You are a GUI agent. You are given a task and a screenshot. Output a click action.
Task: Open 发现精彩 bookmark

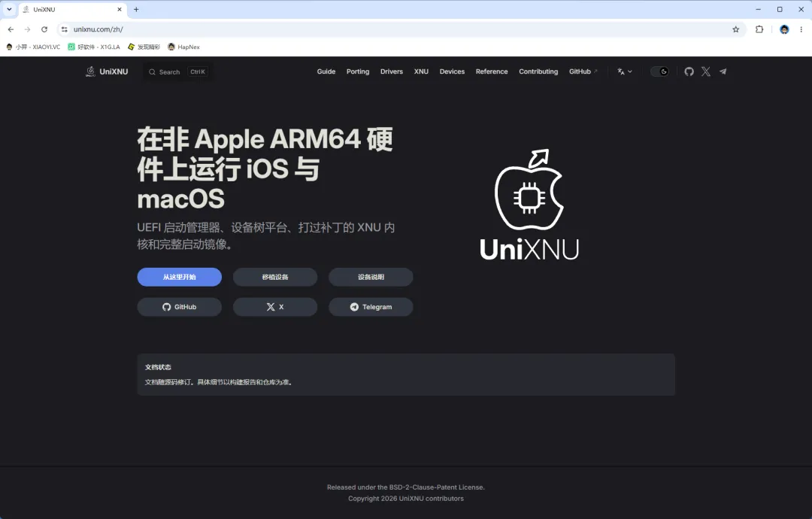click(144, 47)
